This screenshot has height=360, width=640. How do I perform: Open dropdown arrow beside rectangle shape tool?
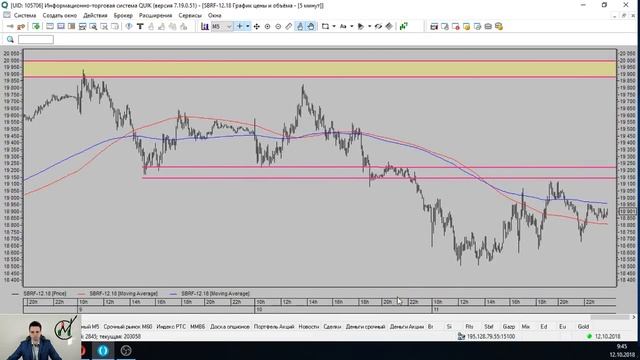pos(334,27)
